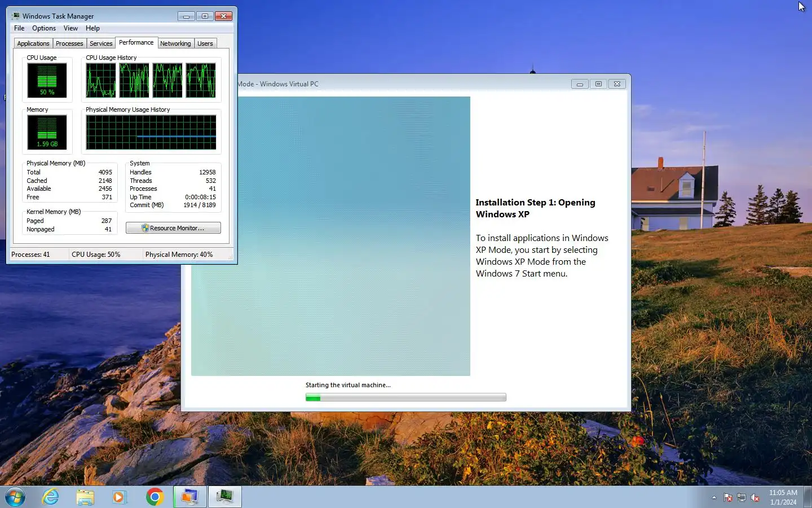Click the muted volume speaker icon
Viewport: 812px width, 508px height.
tap(755, 497)
